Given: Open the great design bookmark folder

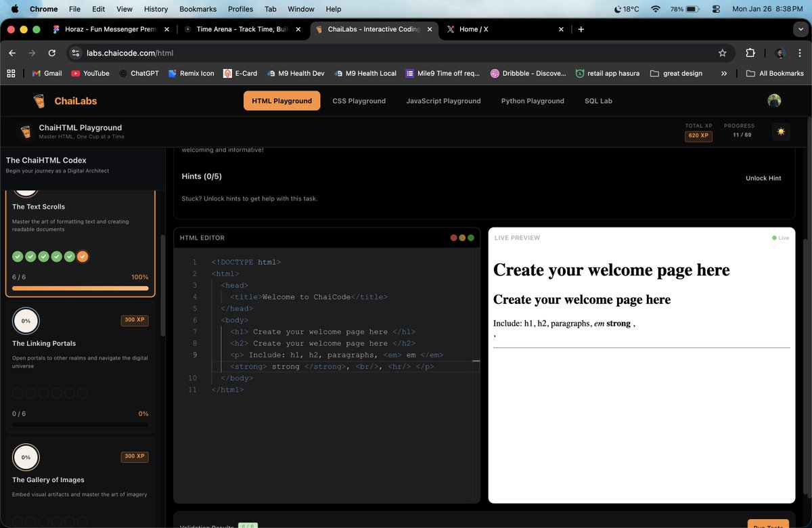Looking at the screenshot, I should click(676, 73).
